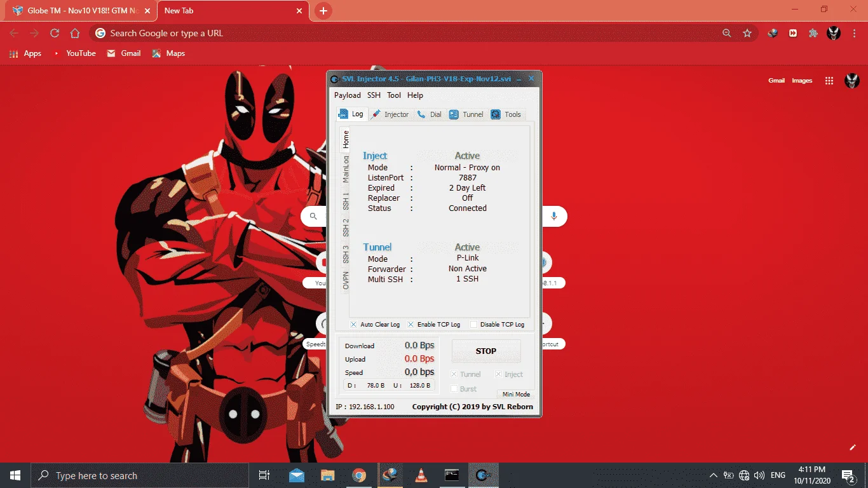Click the taskbar search box

tap(140, 475)
